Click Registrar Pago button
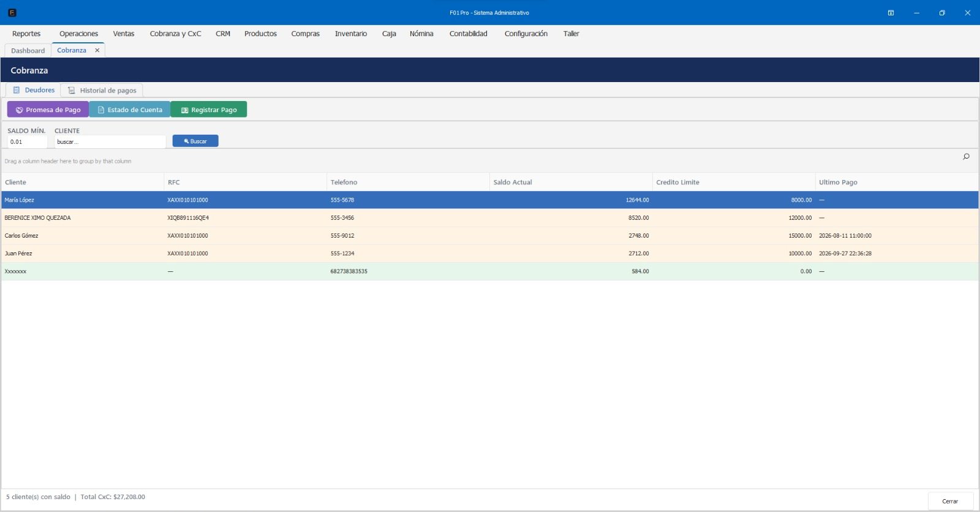980x512 pixels. 209,110
